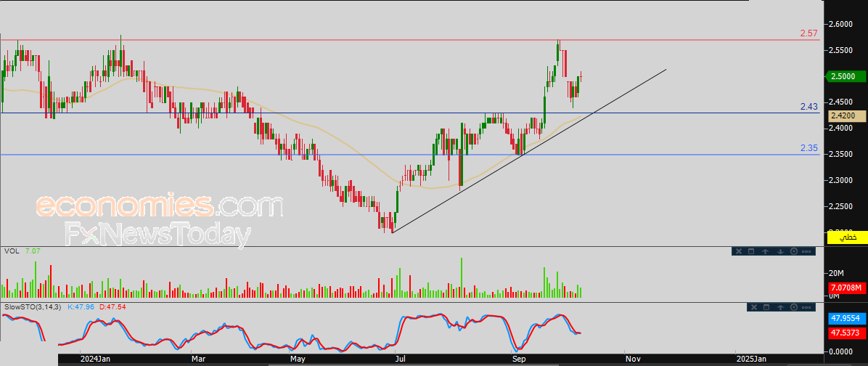Click the 2.4500 price axis label
This screenshot has height=366, width=868.
(x=841, y=102)
